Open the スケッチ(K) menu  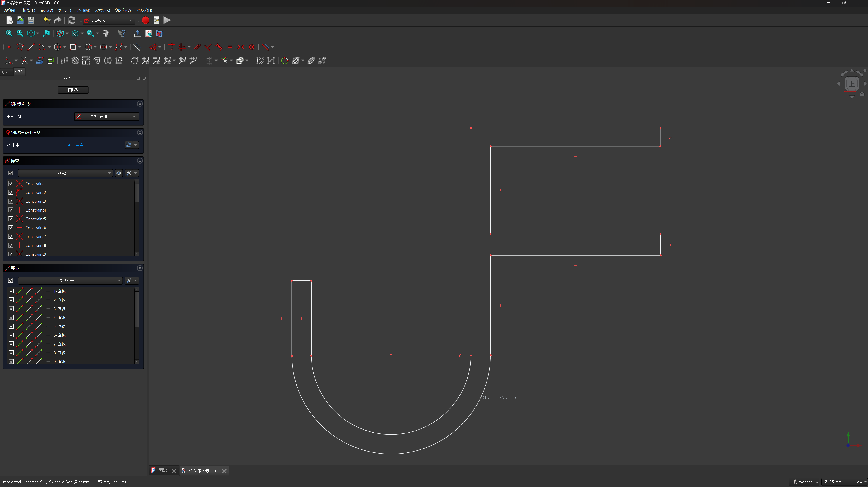pos(102,10)
